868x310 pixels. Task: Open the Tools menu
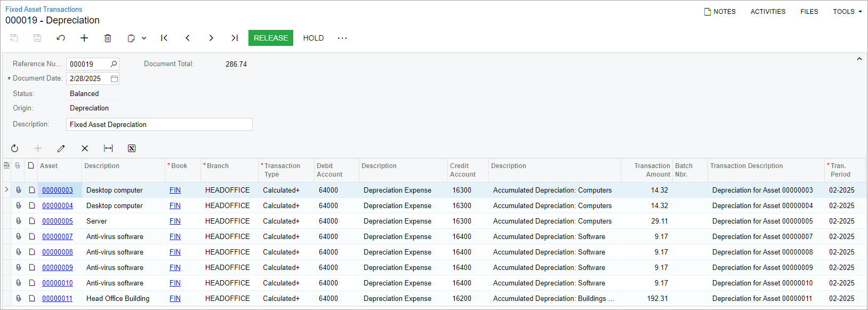click(847, 11)
